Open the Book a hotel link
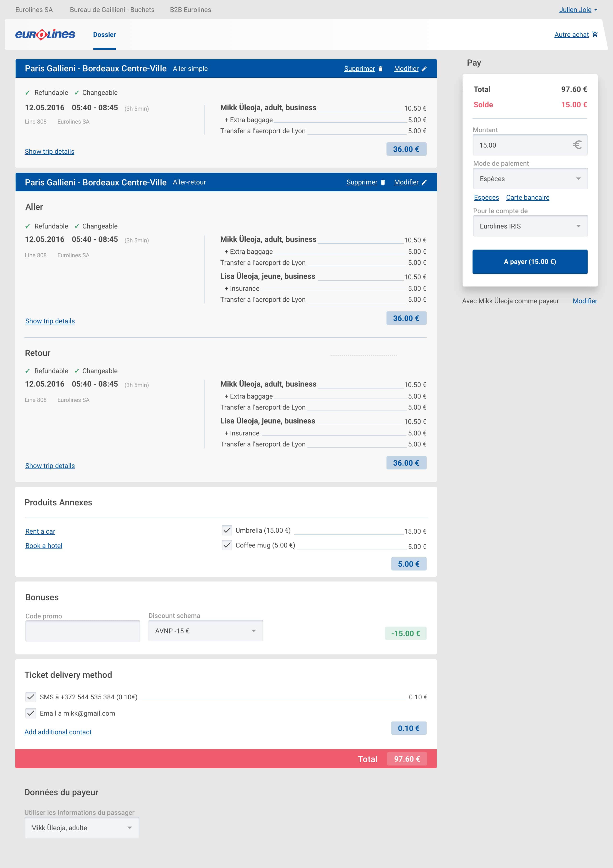The image size is (613, 868). (x=44, y=546)
